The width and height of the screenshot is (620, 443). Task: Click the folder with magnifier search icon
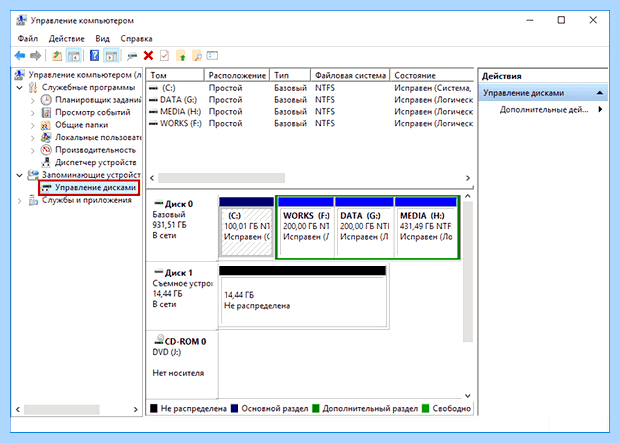click(x=197, y=56)
